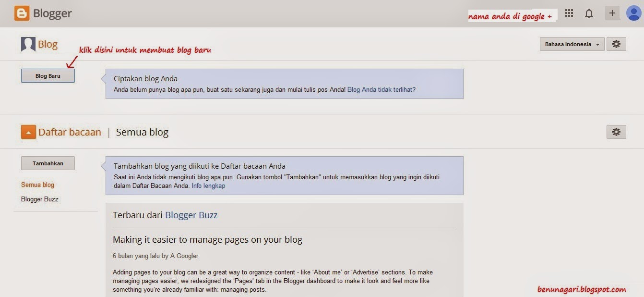The image size is (644, 297).
Task: Click the Daftar bacaan heading
Action: pos(70,132)
